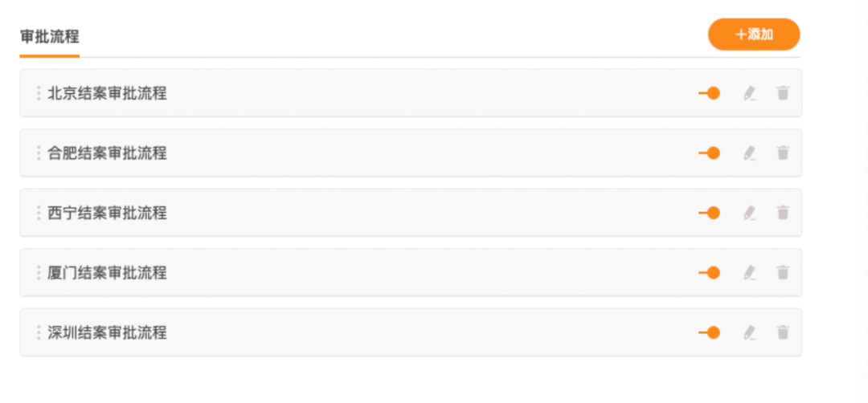Delete the 西宁结案审批流程 entry
The image size is (868, 403).
pyautogui.click(x=783, y=212)
